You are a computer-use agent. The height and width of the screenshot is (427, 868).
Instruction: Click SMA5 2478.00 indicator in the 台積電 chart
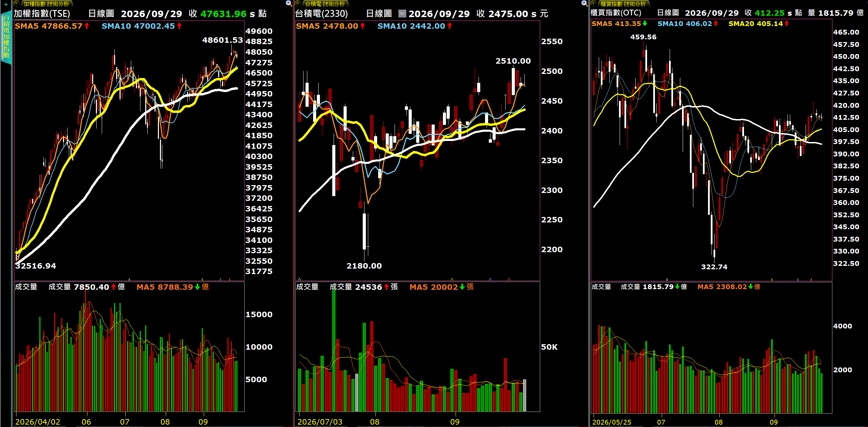pos(331,26)
